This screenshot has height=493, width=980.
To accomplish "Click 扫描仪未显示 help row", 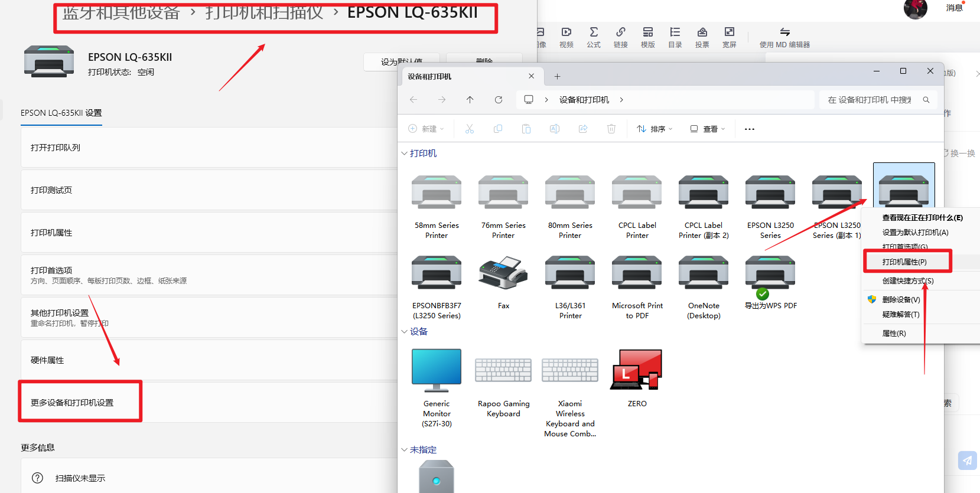I will point(209,478).
